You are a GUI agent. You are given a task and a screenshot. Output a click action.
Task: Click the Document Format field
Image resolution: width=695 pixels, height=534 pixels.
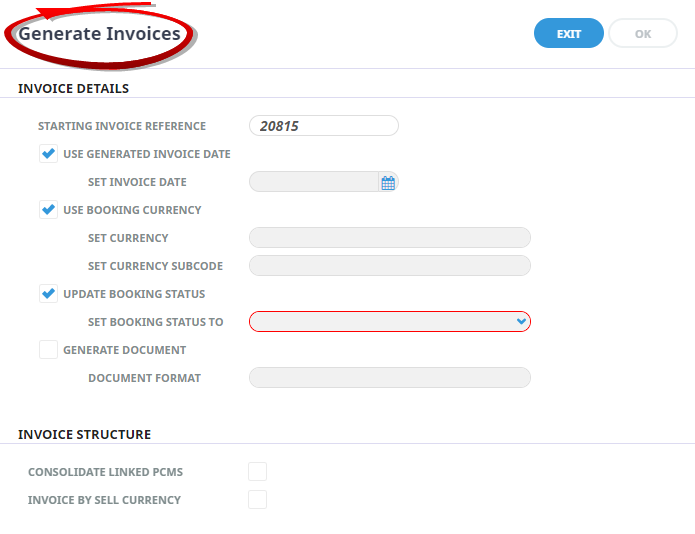tap(390, 378)
